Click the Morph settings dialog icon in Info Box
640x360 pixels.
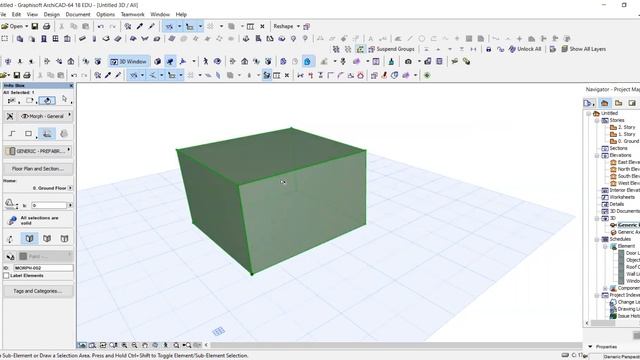coord(10,116)
